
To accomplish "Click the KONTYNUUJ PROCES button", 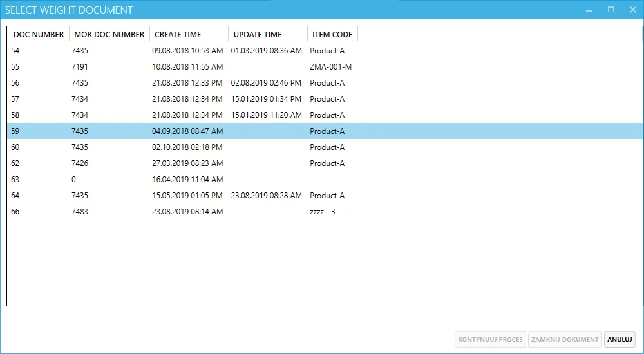I will [490, 340].
